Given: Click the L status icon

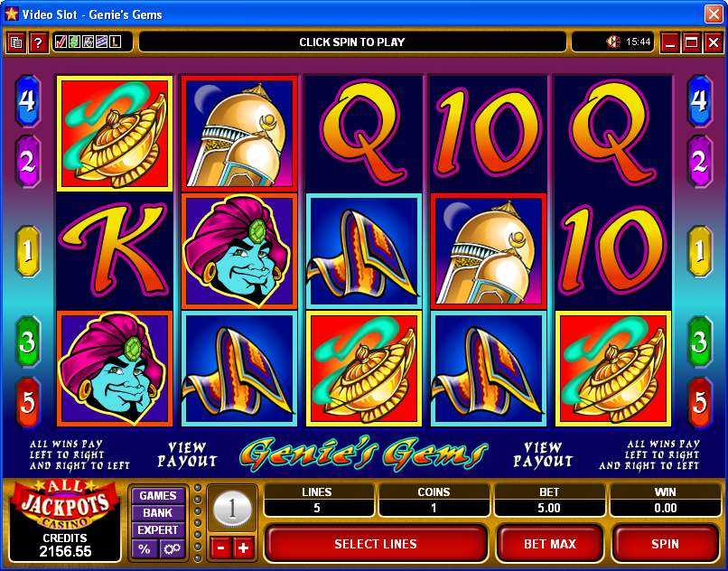Looking at the screenshot, I should pyautogui.click(x=115, y=42).
